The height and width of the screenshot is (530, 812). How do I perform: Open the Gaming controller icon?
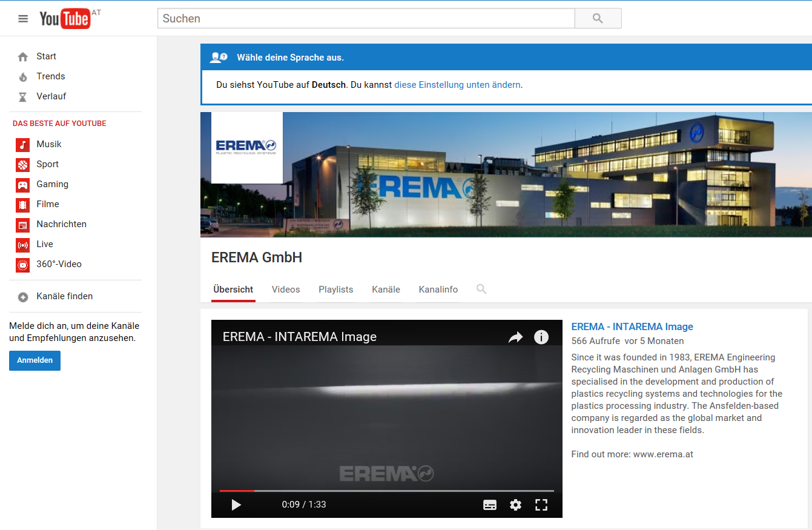[23, 185]
